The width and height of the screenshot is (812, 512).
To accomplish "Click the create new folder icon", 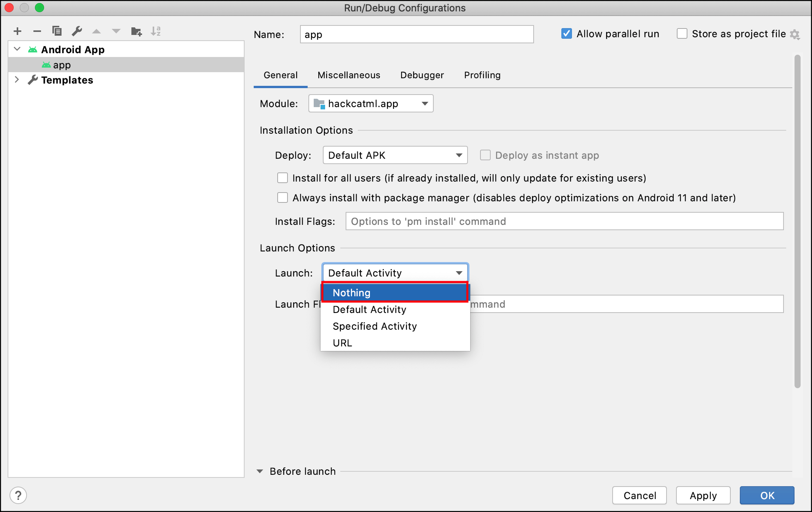I will coord(136,31).
